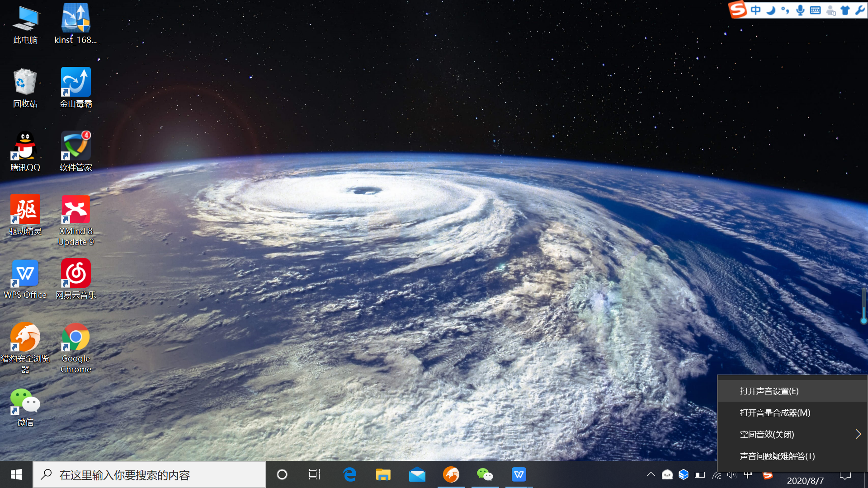Choose 打开声音设置(E) from context menu
868x488 pixels.
click(792, 391)
